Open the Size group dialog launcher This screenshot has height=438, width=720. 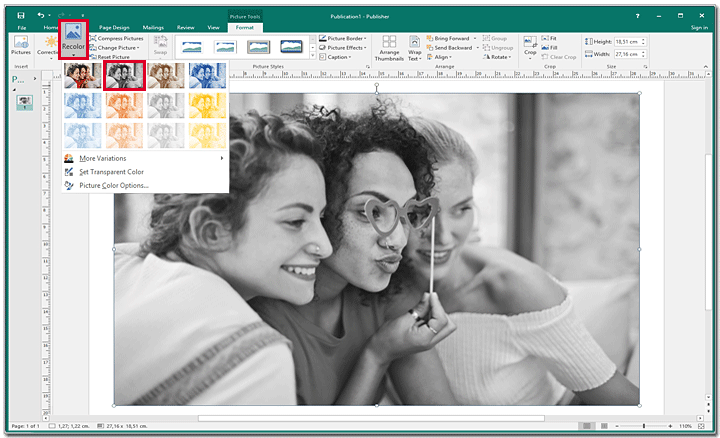pos(645,67)
